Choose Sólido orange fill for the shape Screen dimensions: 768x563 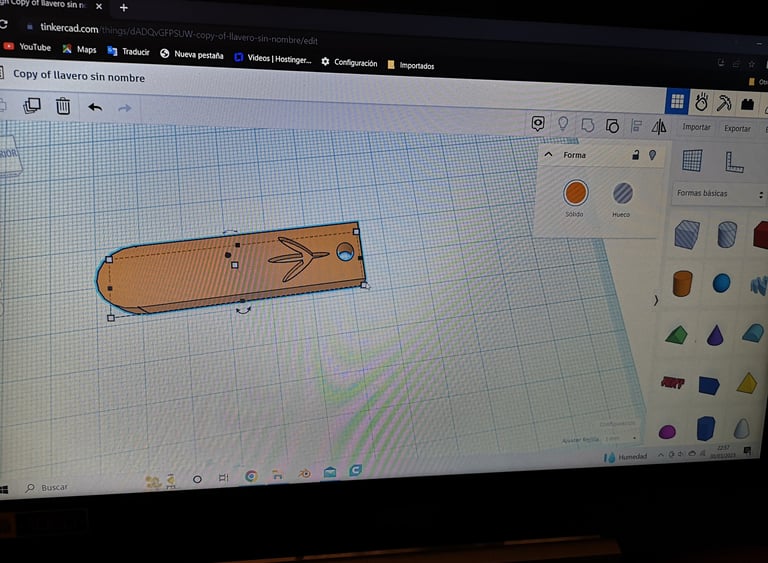pyautogui.click(x=575, y=193)
